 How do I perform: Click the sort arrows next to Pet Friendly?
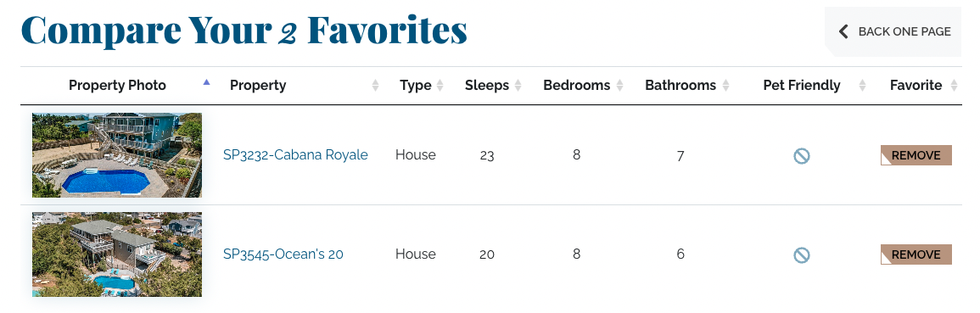point(863,86)
